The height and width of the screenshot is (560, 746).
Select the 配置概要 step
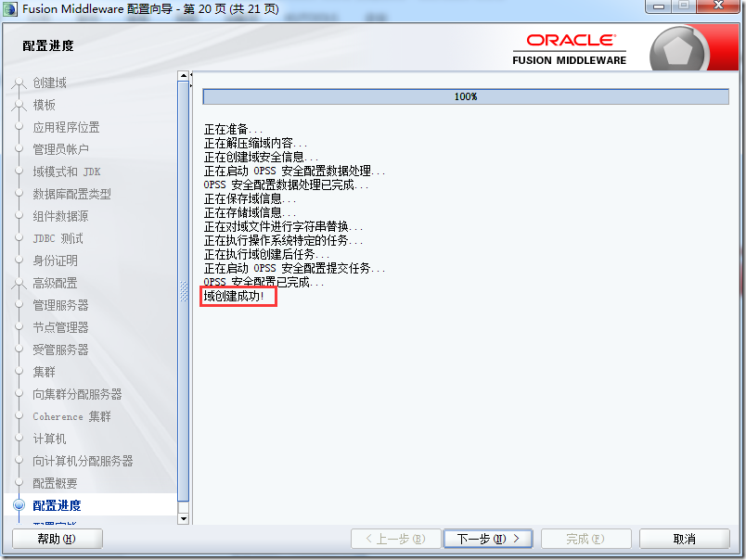point(55,483)
